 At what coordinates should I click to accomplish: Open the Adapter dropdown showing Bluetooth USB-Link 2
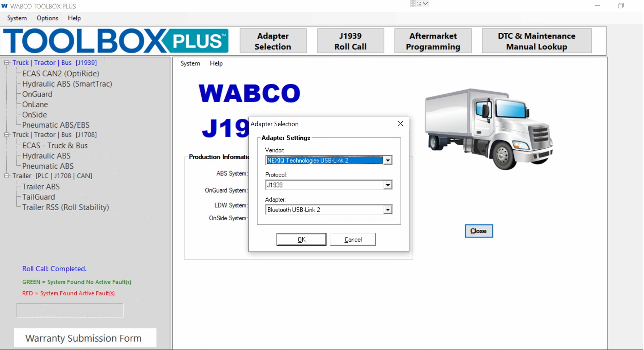[388, 209]
